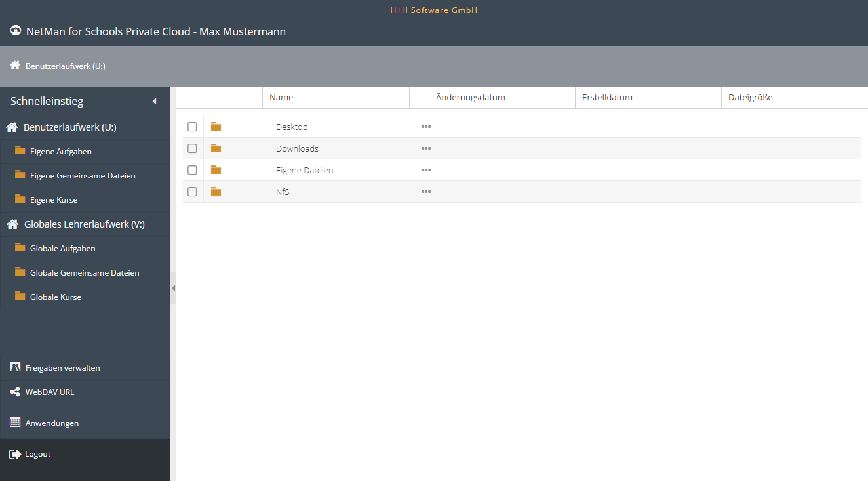The image size is (868, 481).
Task: Click the home icon beside Benutzerlaufwerk (U:) in sidebar
Action: (x=12, y=127)
